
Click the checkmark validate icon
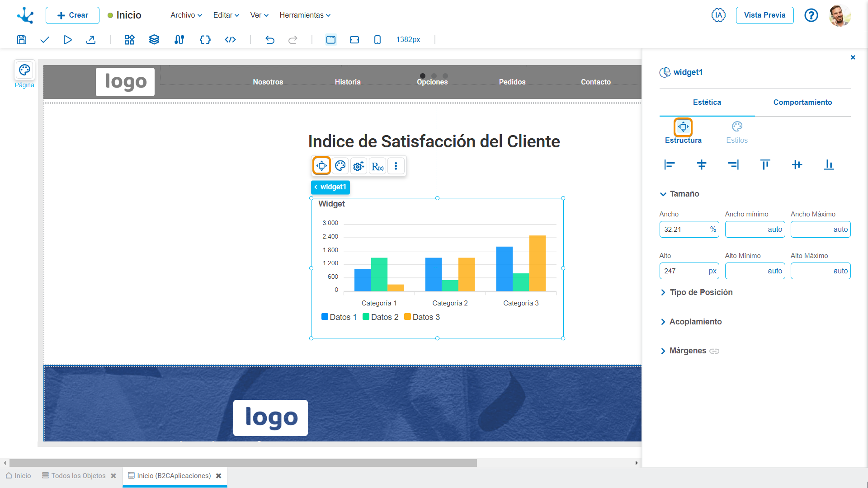tap(44, 40)
